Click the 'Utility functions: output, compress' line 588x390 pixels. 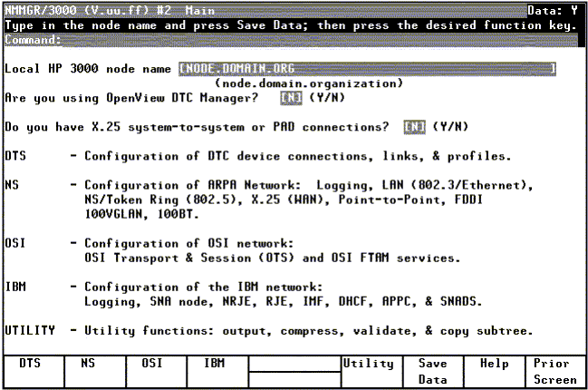point(309,331)
